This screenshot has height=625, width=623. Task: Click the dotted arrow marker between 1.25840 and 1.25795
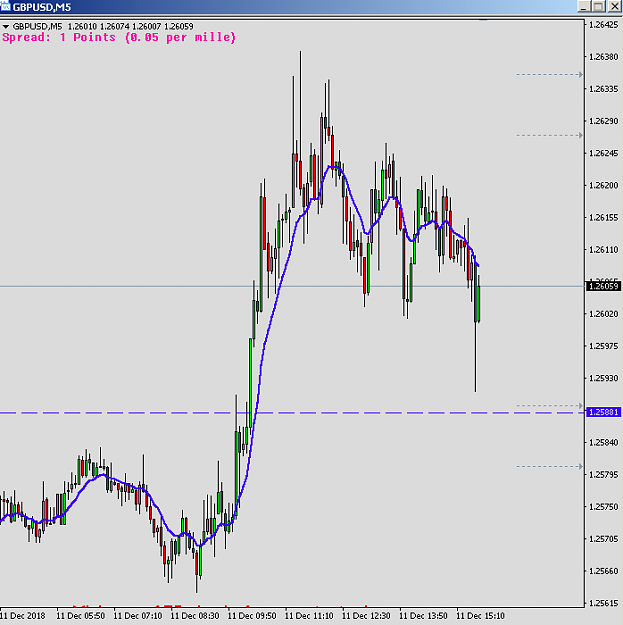(550, 466)
